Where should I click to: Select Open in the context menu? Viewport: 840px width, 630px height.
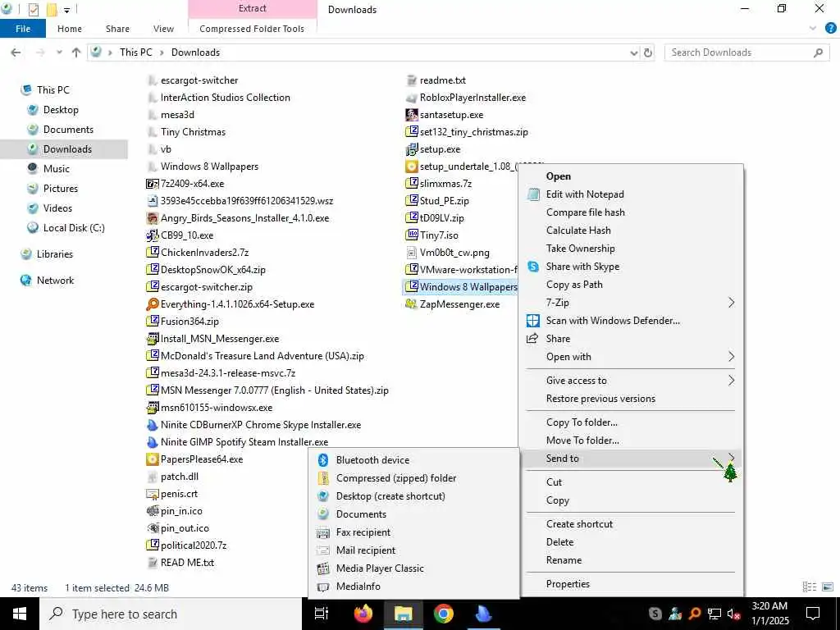tap(558, 176)
